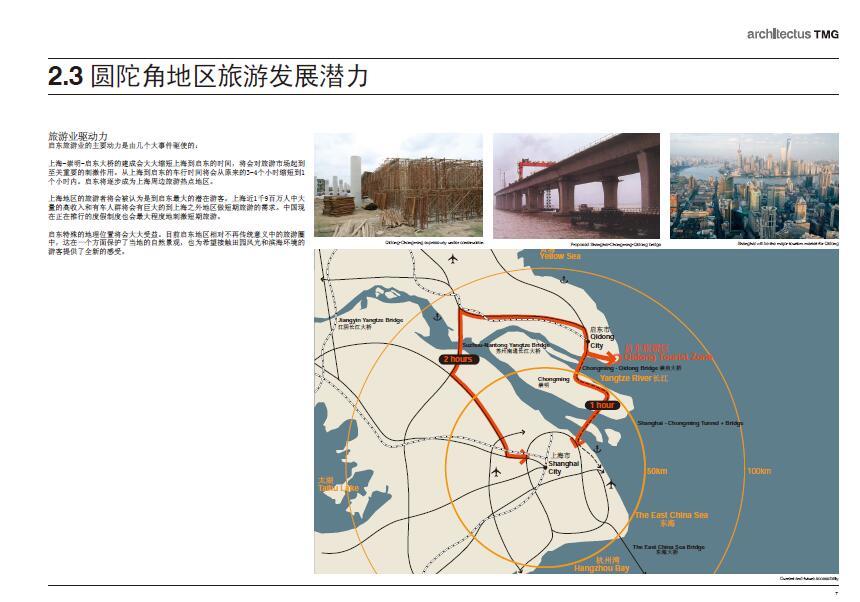Screen dimensions: 860x602
Task: Click the paragraph beginning 上海地区的旅游者
Action: point(176,207)
